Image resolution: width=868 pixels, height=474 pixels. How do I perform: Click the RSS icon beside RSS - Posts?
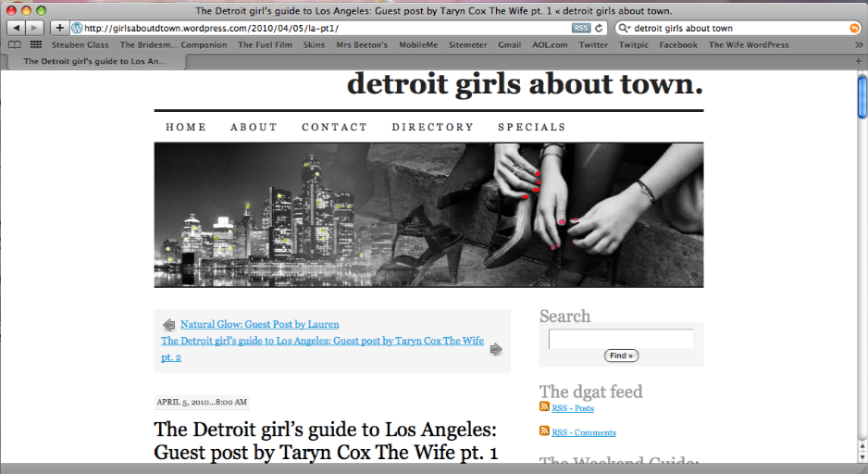point(545,407)
